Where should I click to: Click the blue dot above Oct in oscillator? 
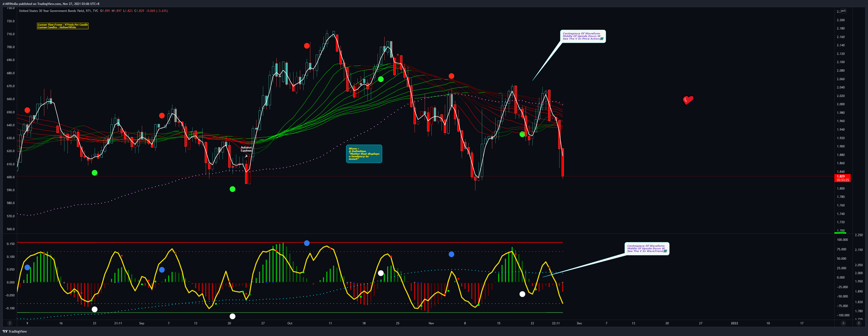307,243
